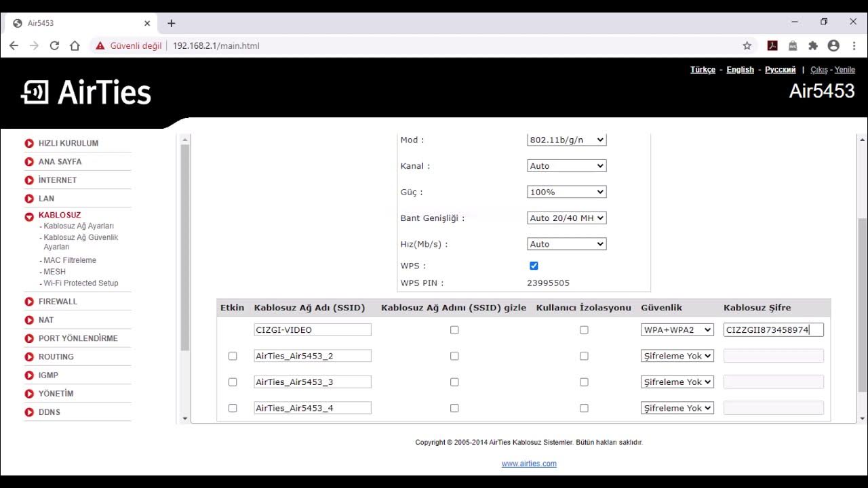Open Wi-Fi Protected Setup submenu
The height and width of the screenshot is (488, 868).
[81, 283]
